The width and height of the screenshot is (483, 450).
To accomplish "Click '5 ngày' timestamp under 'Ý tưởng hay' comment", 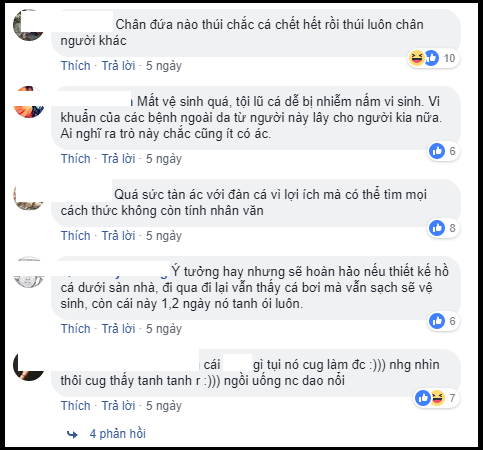I will coord(164,329).
